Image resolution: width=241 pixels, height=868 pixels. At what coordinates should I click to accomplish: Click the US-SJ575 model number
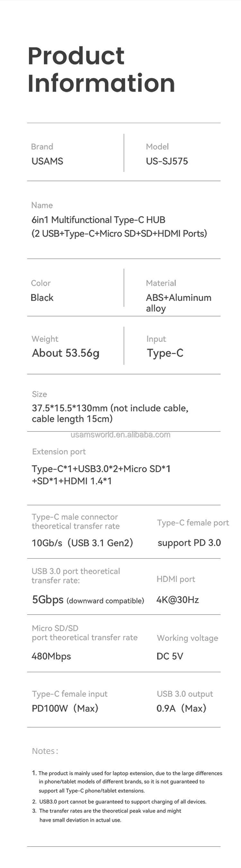pos(167,161)
